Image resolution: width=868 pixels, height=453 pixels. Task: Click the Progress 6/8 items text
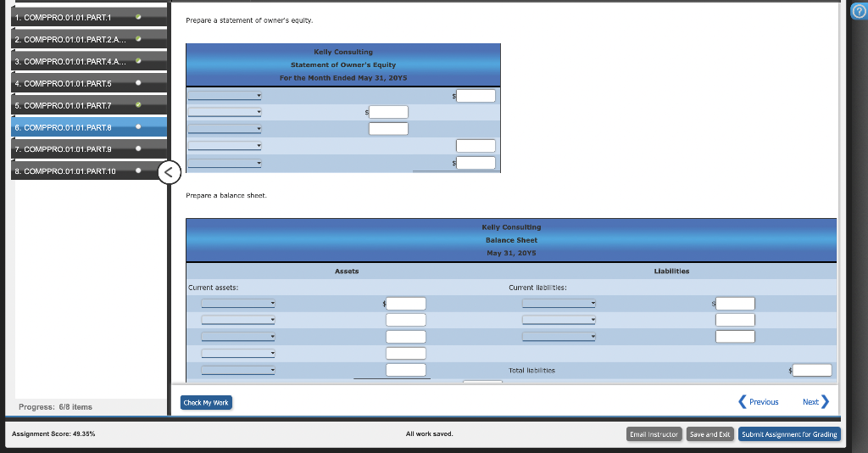pyautogui.click(x=55, y=407)
